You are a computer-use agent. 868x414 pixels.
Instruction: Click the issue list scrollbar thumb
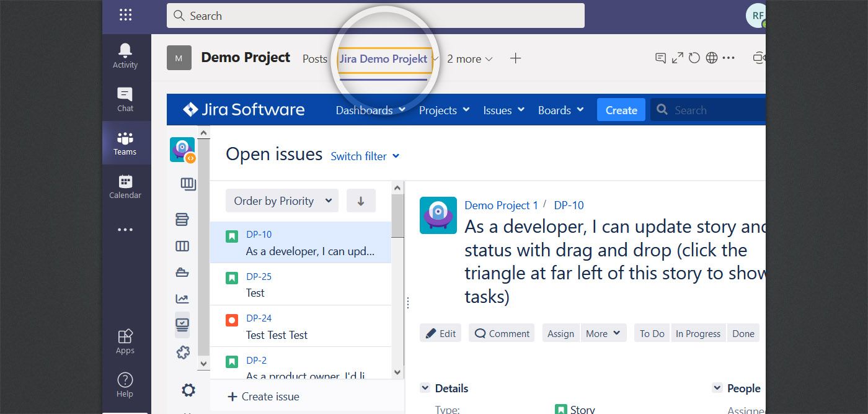coord(398,215)
